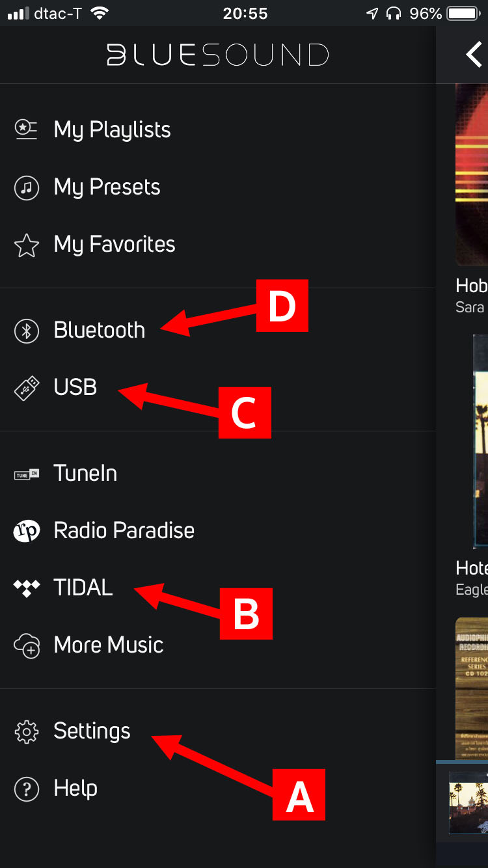Screen dimensions: 488x868
Task: Collapse the side menu with back chevron
Action: click(474, 55)
